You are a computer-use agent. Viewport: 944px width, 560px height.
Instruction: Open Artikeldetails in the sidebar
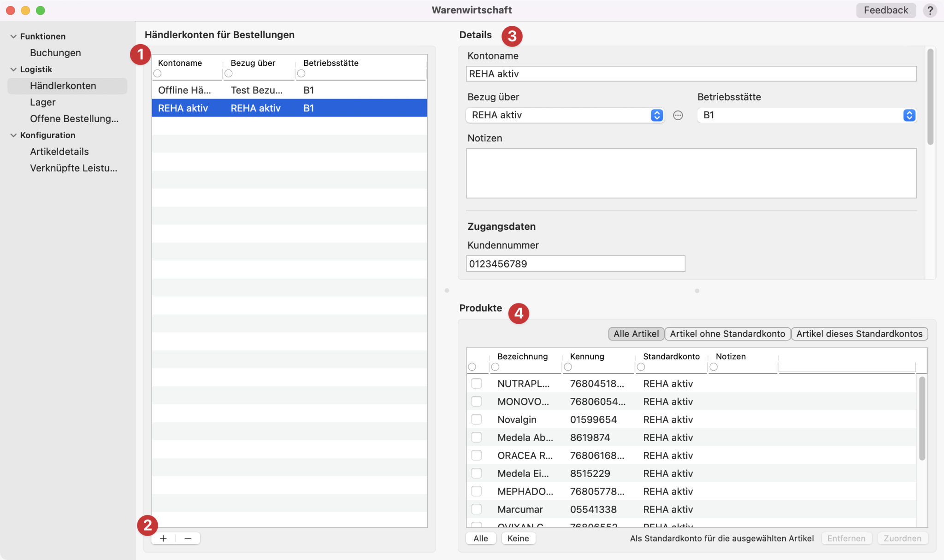point(59,152)
